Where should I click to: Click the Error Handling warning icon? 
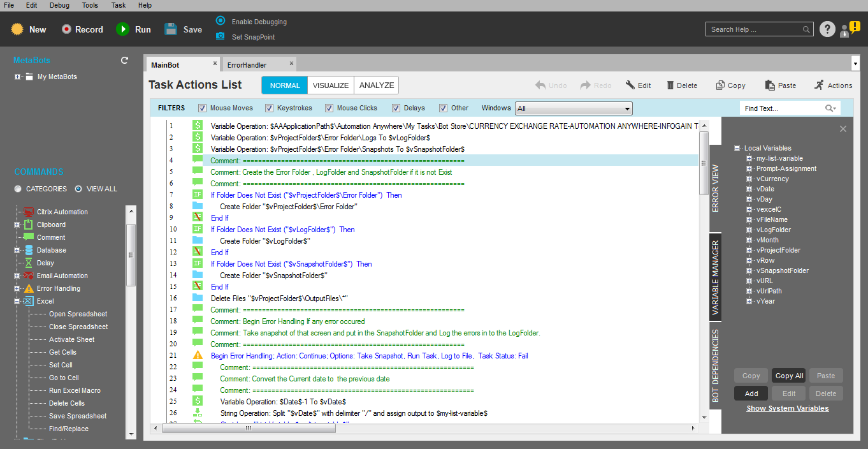click(29, 288)
